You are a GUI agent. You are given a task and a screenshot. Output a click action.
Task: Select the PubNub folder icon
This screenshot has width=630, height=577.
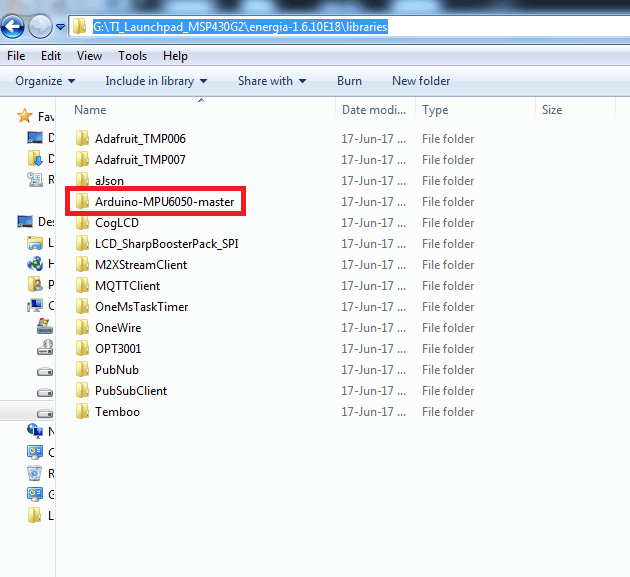(82, 369)
